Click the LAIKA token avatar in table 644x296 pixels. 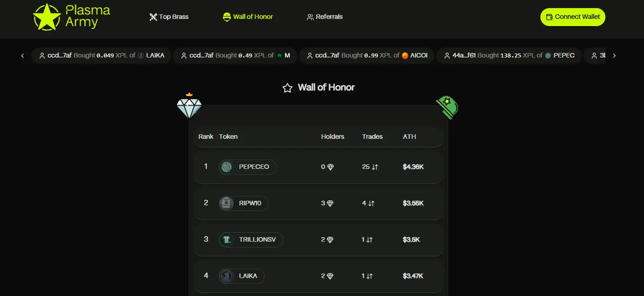[x=226, y=276]
